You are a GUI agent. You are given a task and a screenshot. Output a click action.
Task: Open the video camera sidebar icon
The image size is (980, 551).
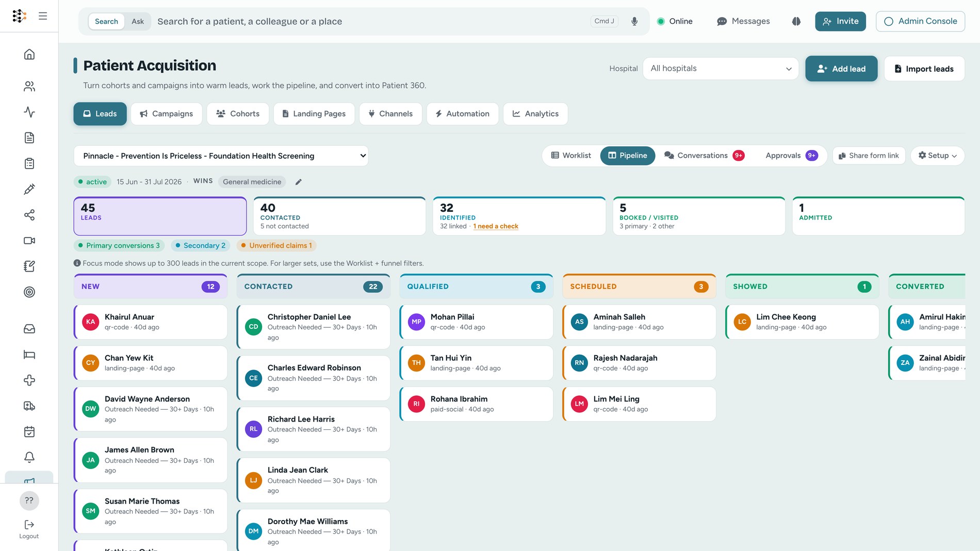(x=29, y=241)
